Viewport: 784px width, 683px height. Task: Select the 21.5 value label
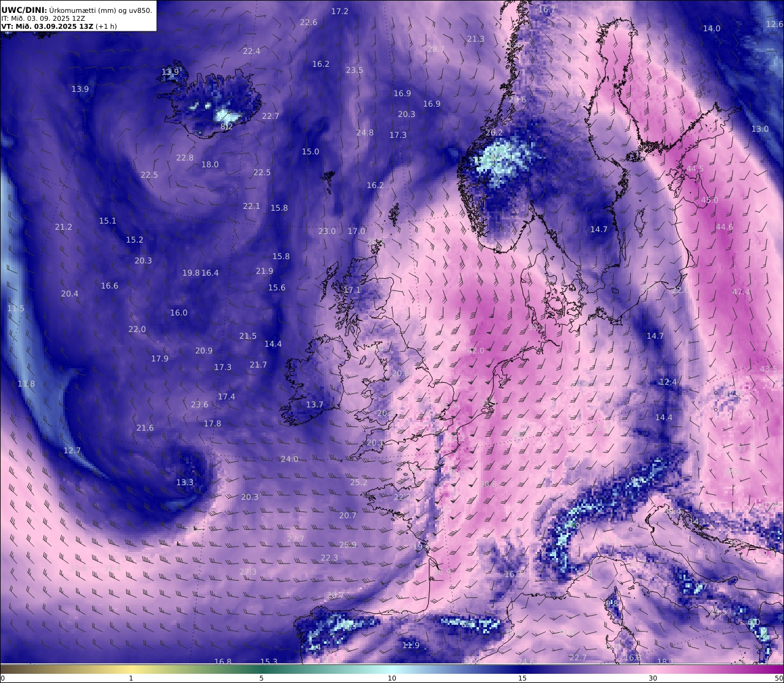[x=248, y=336]
